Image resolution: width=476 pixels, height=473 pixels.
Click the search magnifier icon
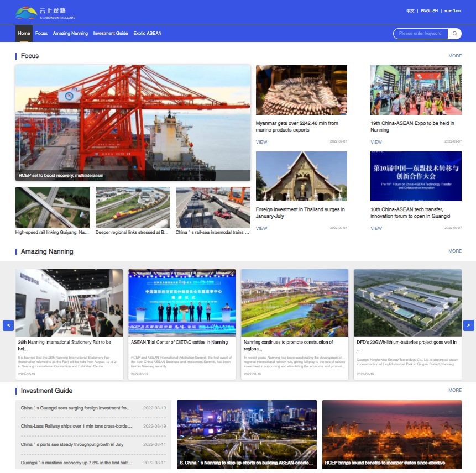pos(455,34)
